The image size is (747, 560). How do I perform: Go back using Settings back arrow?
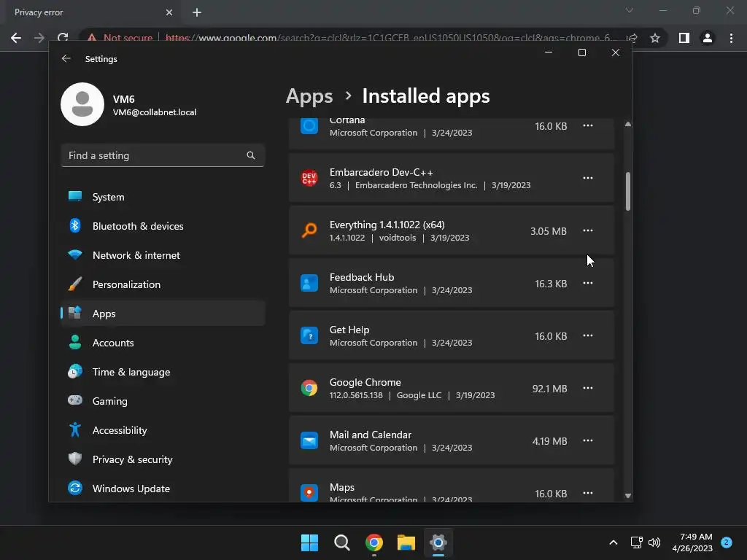[x=66, y=58]
